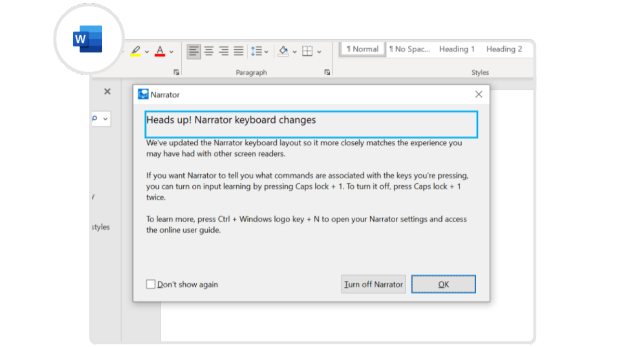Open the Font dialog launcher

(177, 73)
